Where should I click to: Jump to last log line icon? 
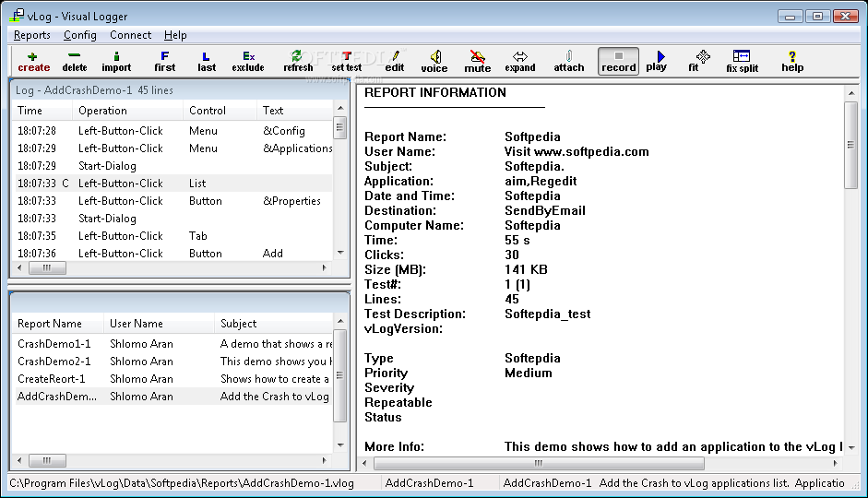pos(207,62)
